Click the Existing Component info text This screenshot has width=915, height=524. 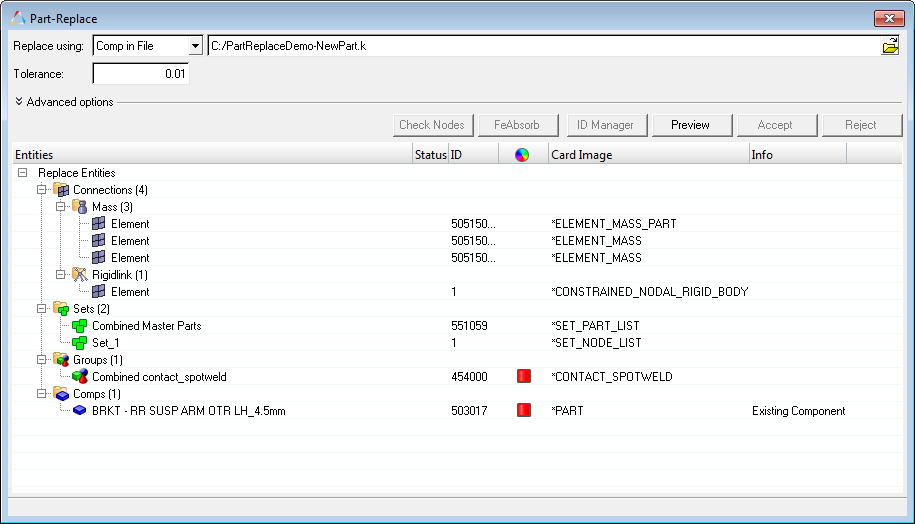pos(798,411)
